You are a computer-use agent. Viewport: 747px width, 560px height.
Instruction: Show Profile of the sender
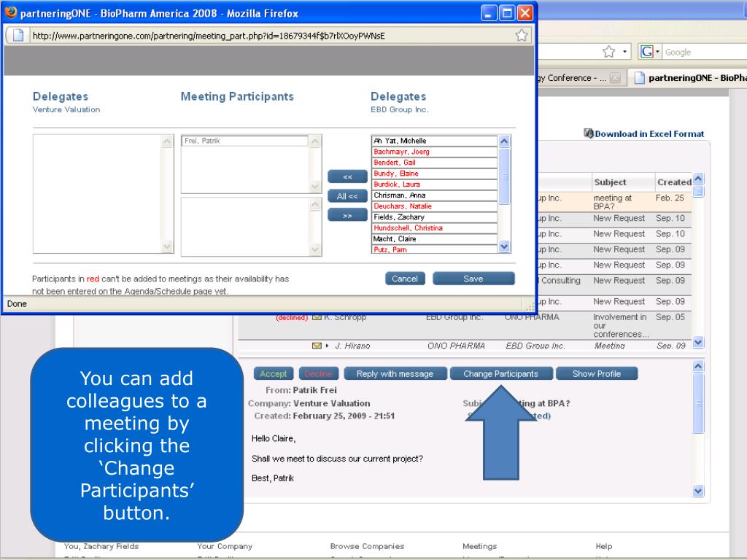(597, 374)
